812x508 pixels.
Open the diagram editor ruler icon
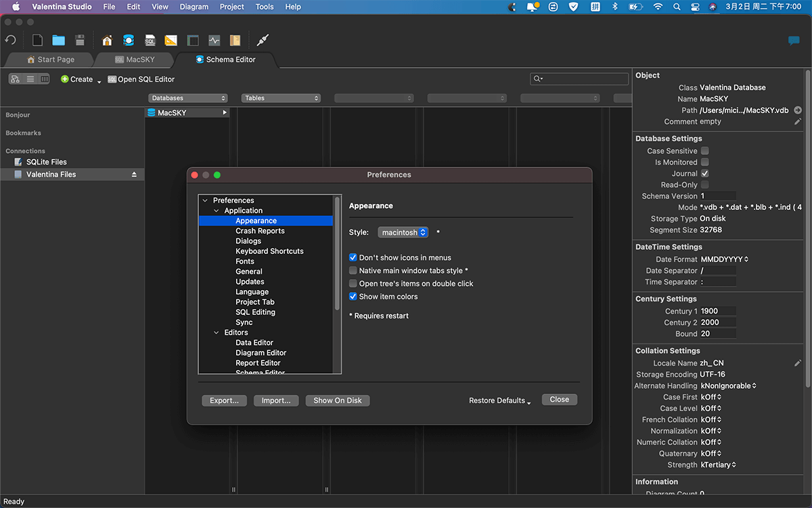click(x=171, y=40)
